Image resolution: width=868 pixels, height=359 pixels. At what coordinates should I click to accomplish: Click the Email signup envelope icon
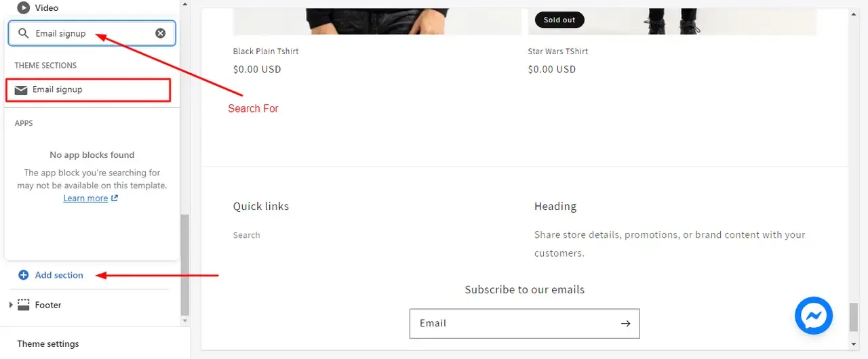(21, 90)
